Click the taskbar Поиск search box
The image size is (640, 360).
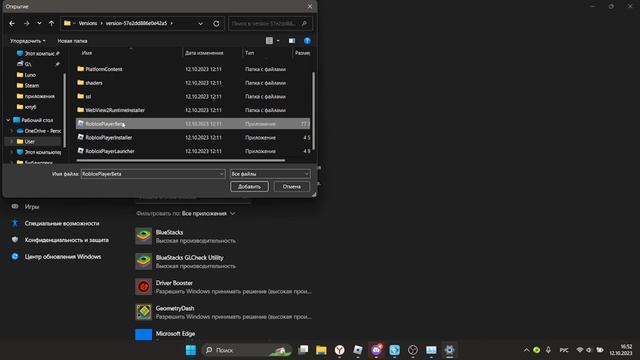[247, 350]
